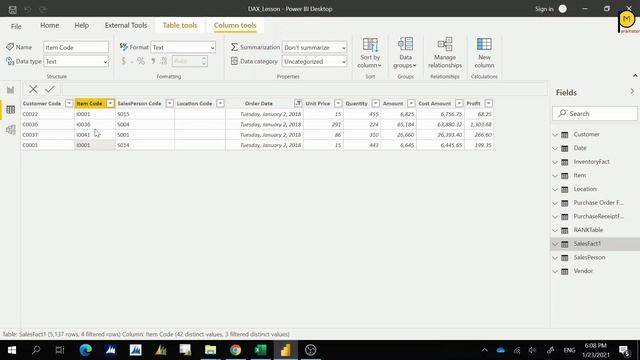Switch to Data view in sidebar

click(x=11, y=109)
